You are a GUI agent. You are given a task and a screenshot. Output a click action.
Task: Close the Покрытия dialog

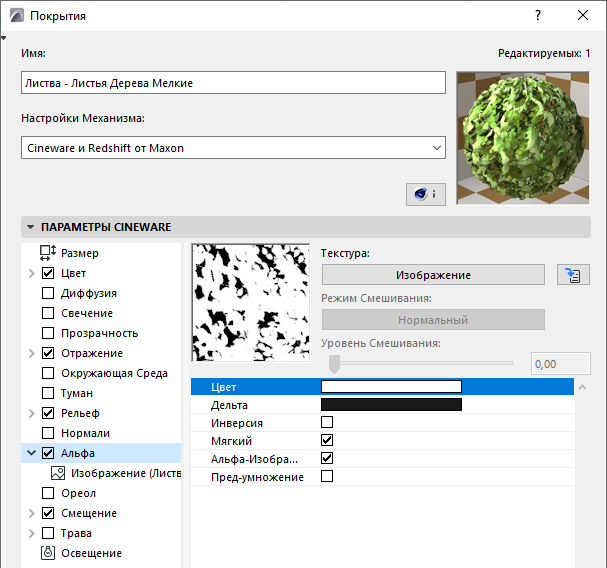click(583, 15)
